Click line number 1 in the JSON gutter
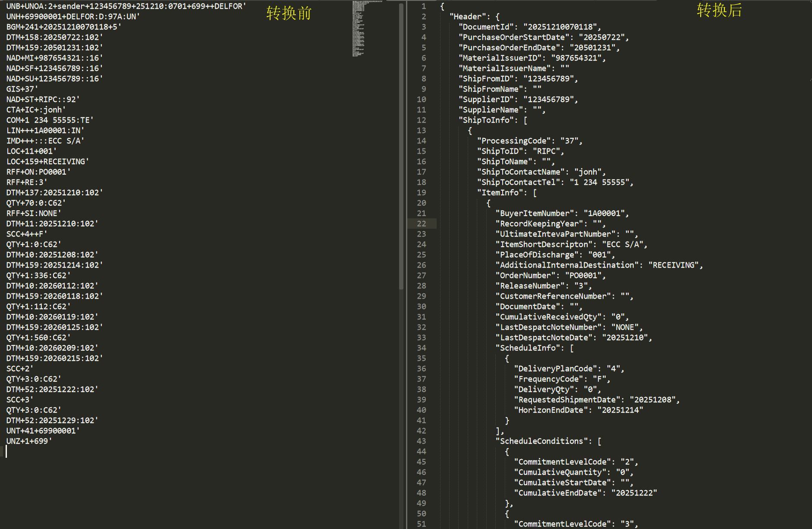This screenshot has height=529, width=812. pyautogui.click(x=424, y=6)
